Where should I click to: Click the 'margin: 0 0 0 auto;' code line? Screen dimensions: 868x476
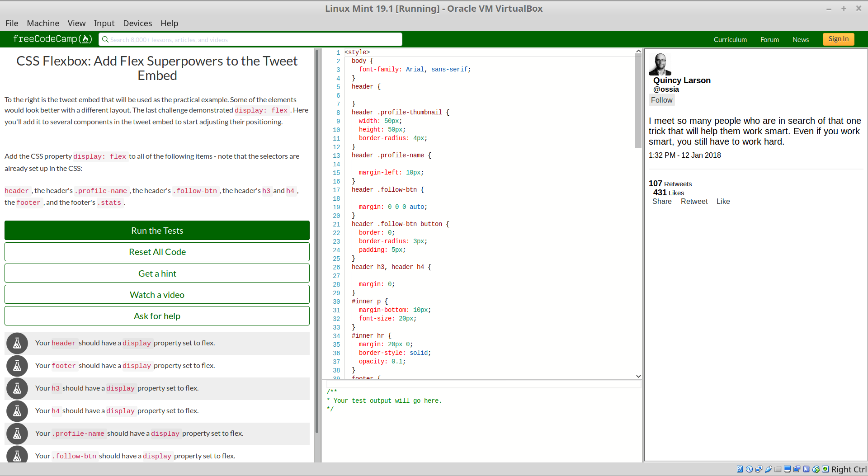click(x=393, y=207)
